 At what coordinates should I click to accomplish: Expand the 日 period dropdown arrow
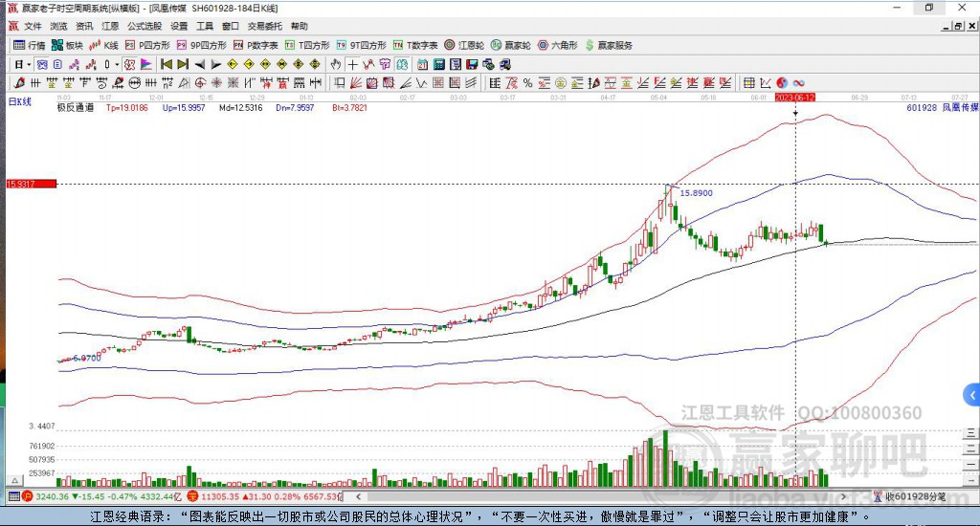point(29,64)
